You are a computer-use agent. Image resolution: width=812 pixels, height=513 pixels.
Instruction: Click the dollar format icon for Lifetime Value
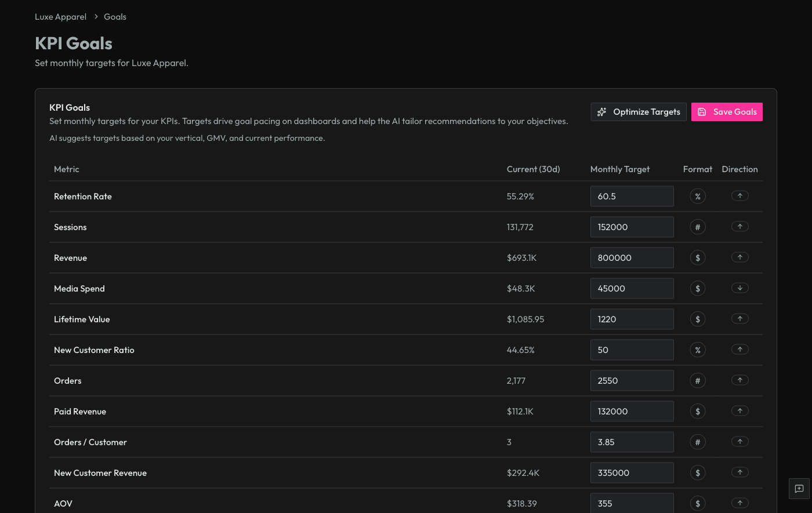coord(698,319)
